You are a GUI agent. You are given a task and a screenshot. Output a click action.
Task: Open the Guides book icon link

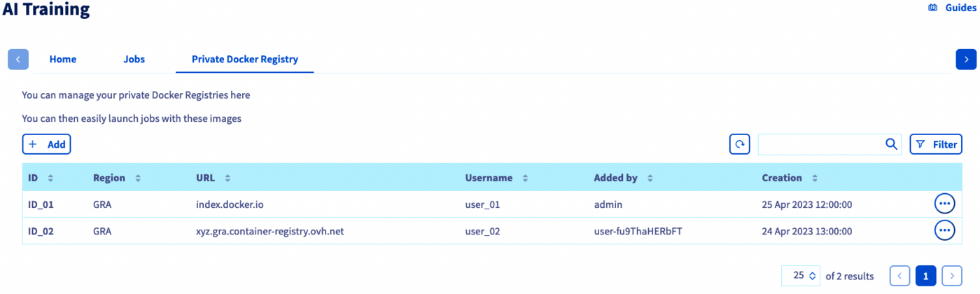[932, 8]
